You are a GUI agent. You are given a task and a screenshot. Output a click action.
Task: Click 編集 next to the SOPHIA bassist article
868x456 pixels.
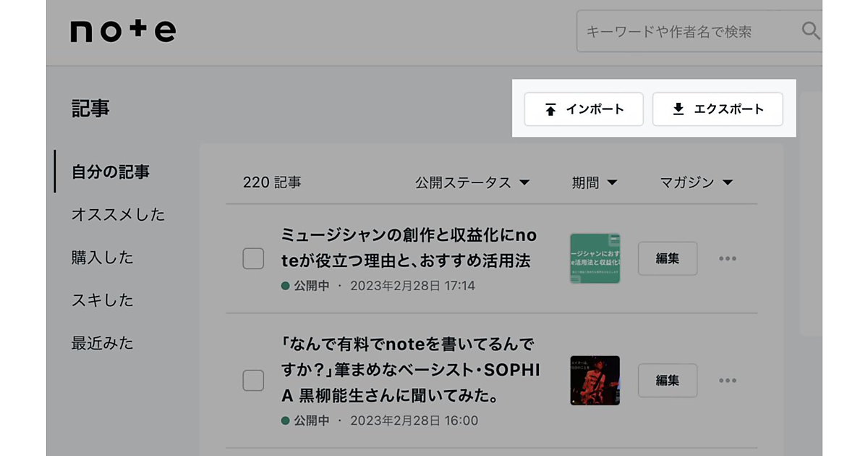click(x=667, y=381)
